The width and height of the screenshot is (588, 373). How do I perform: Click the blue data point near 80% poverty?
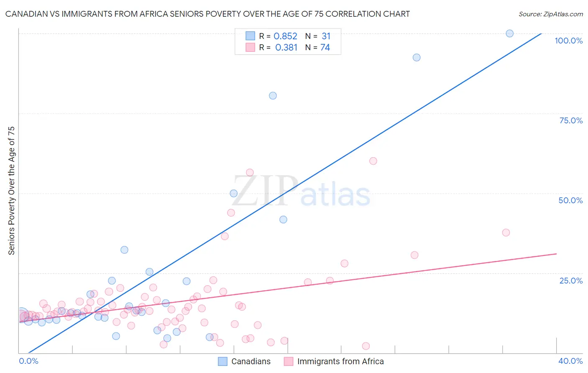coord(273,95)
